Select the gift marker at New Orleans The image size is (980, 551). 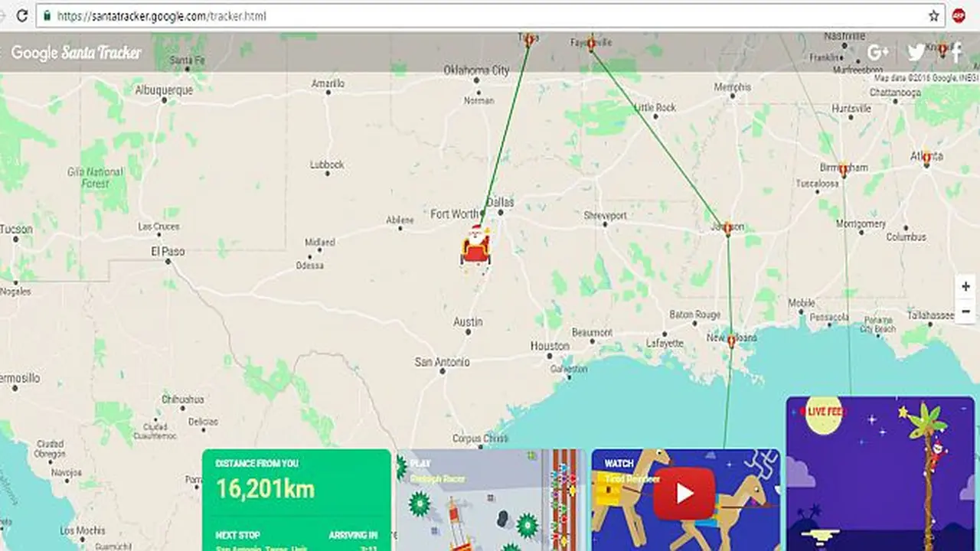(731, 340)
